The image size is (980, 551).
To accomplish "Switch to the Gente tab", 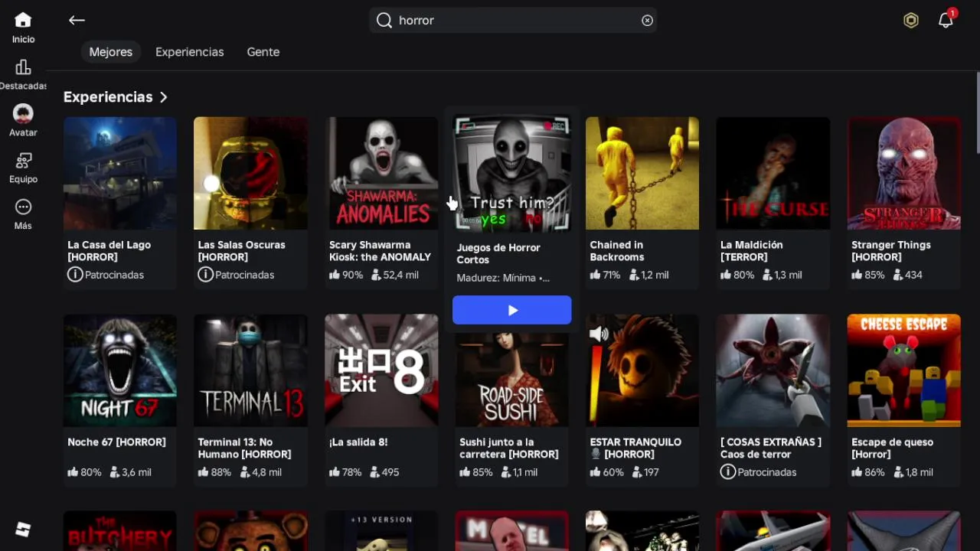I will click(263, 52).
